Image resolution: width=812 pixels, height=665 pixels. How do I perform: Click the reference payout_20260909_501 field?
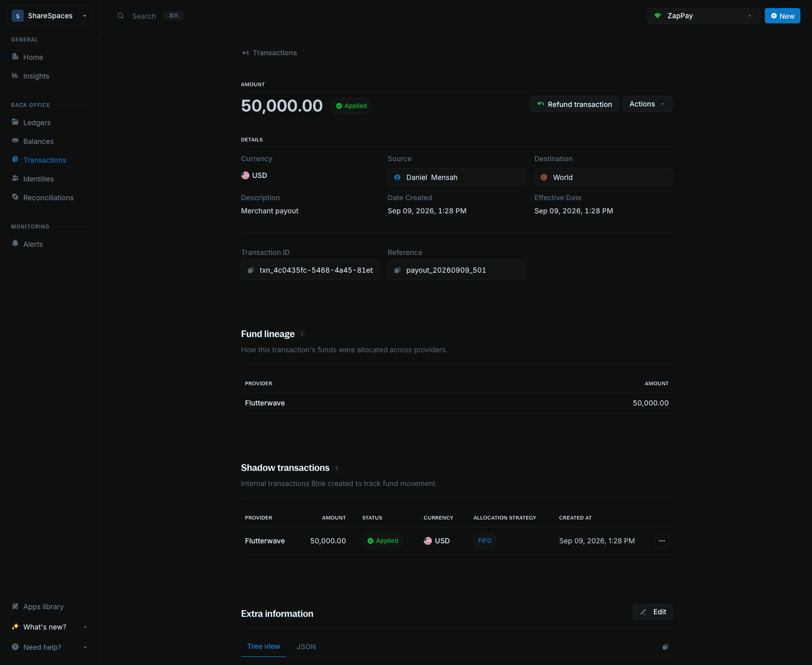(457, 270)
